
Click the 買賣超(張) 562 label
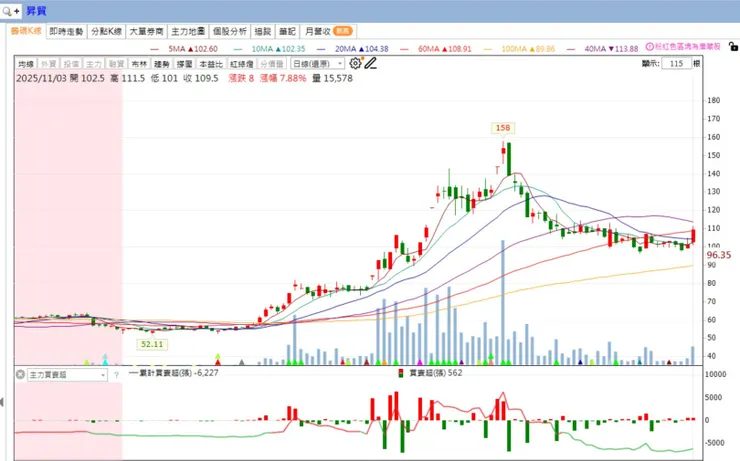[x=435, y=373]
